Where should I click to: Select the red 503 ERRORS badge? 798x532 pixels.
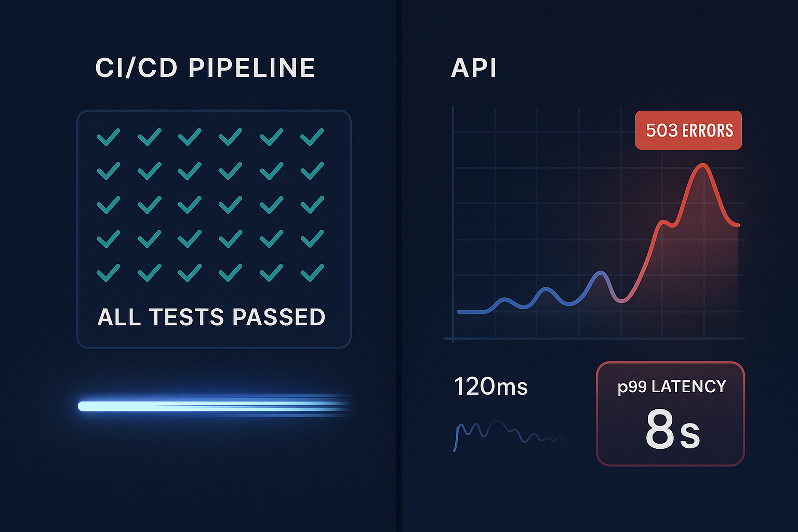coord(688,130)
